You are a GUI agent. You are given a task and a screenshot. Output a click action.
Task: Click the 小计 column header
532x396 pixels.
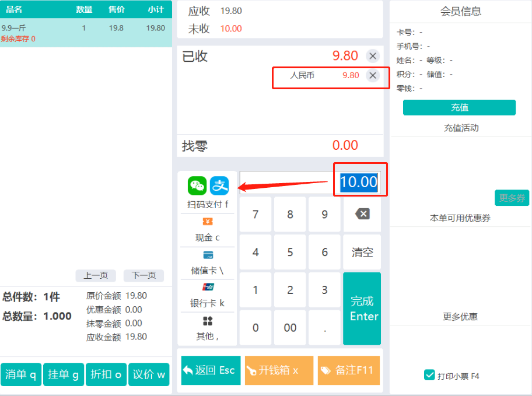coord(156,9)
